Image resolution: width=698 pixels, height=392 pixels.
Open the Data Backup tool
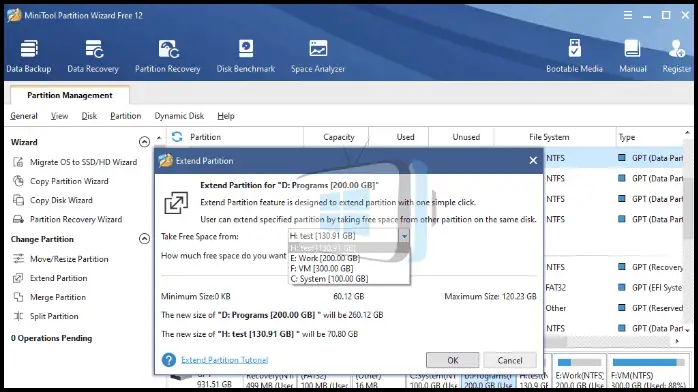(29, 56)
